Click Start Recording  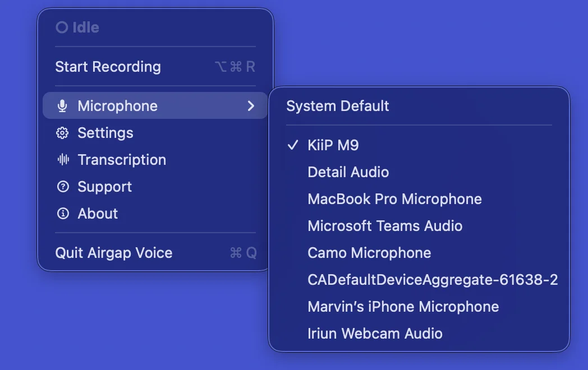pos(108,67)
